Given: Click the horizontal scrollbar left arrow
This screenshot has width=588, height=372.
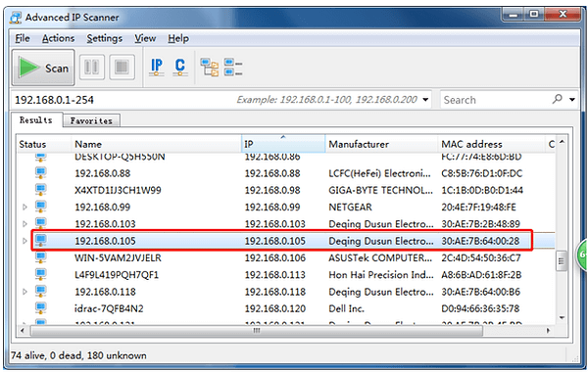Looking at the screenshot, I should tap(23, 331).
